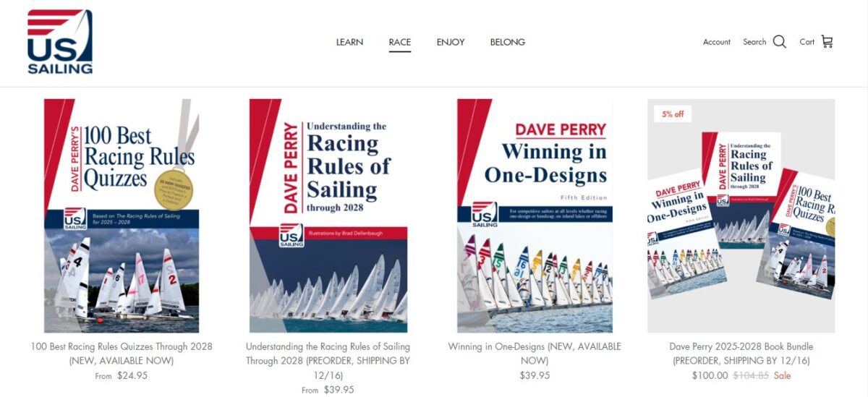Click the Search text link
868x397 pixels.
click(754, 42)
